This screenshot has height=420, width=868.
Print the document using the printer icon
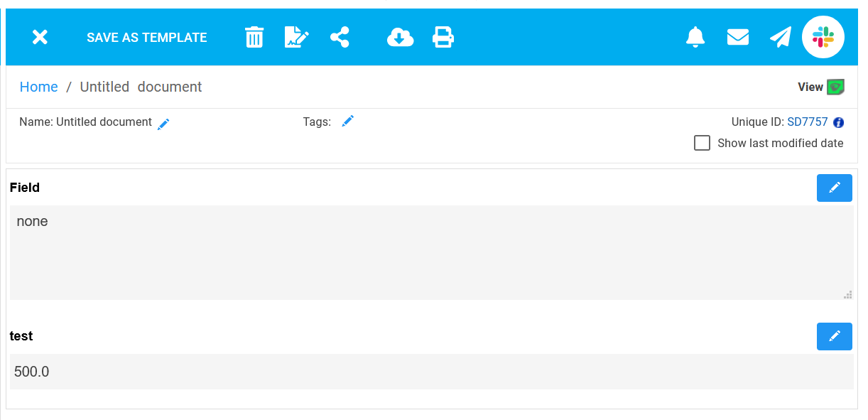click(443, 37)
